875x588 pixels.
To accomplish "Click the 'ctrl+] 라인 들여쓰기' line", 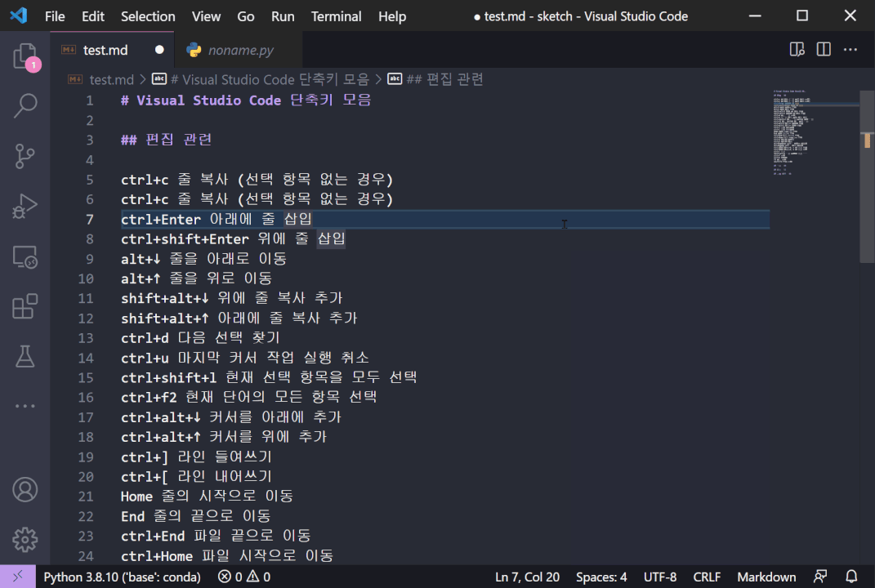I will (196, 457).
